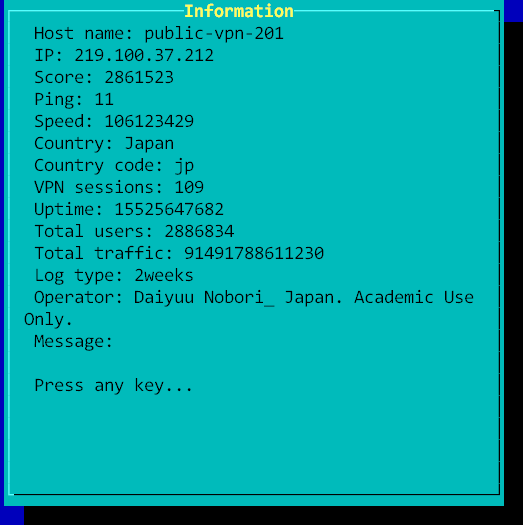Screen dimensions: 523x525
Task: Click the IP address 219.100.37.212
Action: tap(144, 55)
